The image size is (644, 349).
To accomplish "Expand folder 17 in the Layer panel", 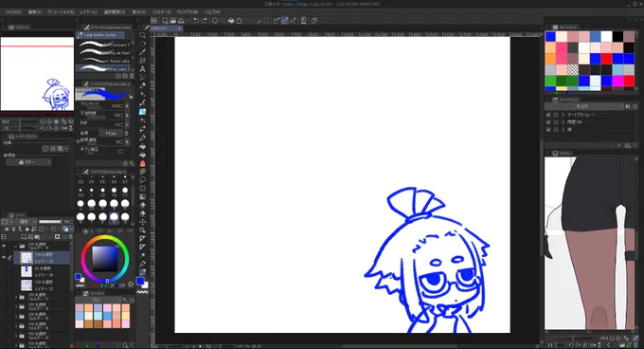I will click(16, 297).
